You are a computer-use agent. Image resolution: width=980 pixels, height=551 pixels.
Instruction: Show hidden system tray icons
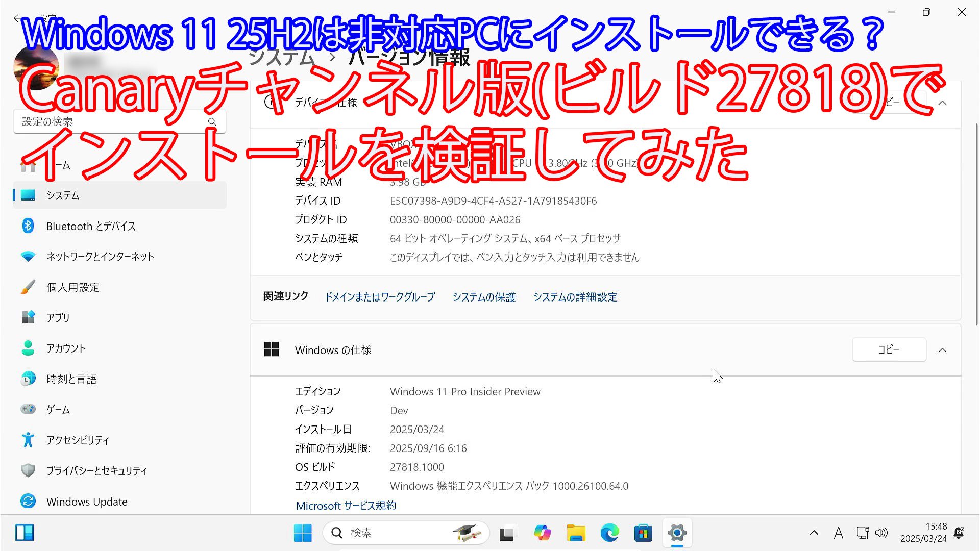(814, 533)
